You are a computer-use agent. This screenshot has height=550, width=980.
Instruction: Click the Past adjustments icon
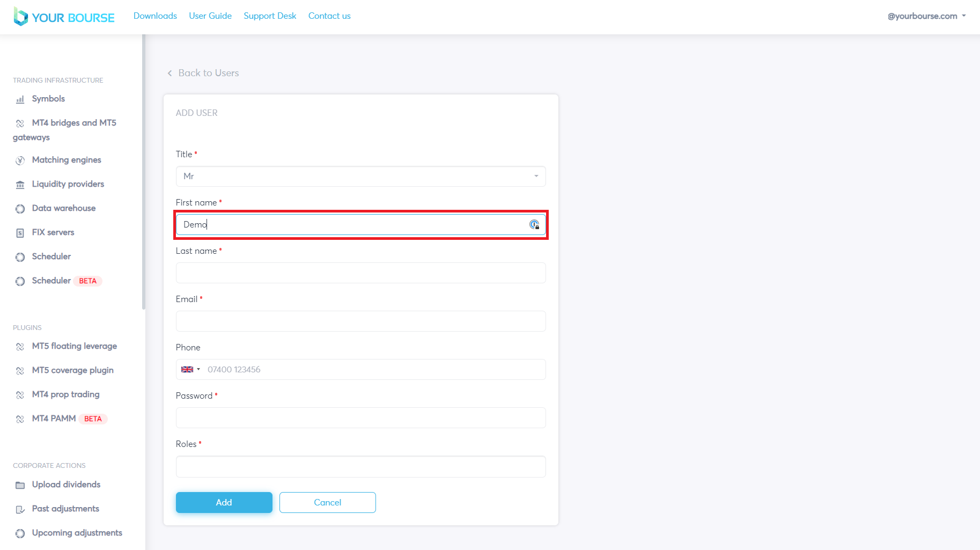pos(20,509)
